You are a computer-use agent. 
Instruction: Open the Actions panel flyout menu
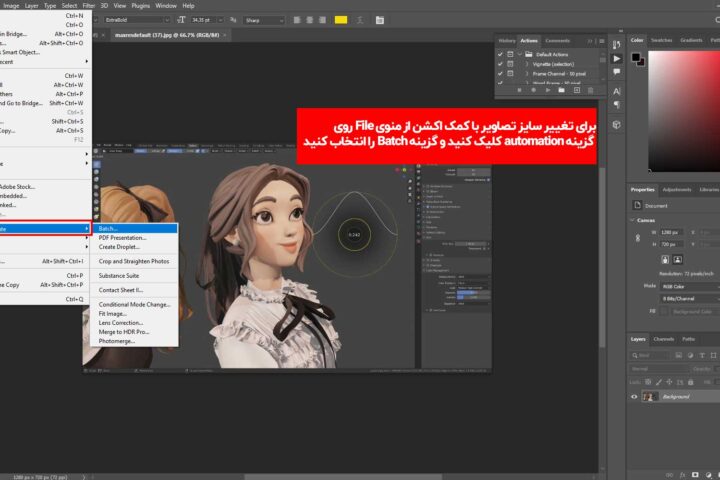coord(602,41)
